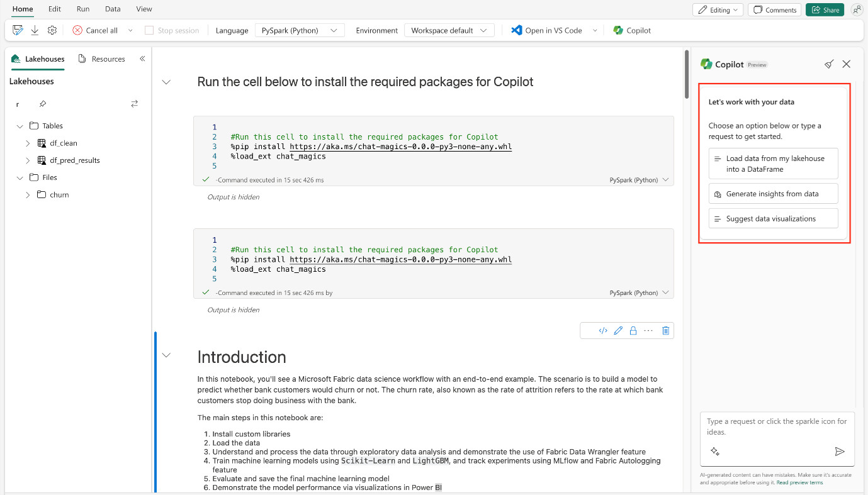The height and width of the screenshot is (495, 868).
Task: Click the pin icon under Lakehouses
Action: click(x=42, y=104)
